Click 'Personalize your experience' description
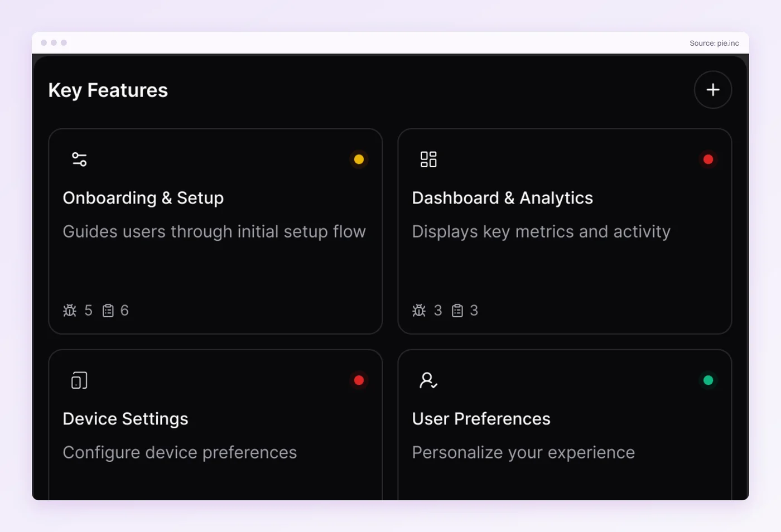The image size is (781, 532). (523, 453)
